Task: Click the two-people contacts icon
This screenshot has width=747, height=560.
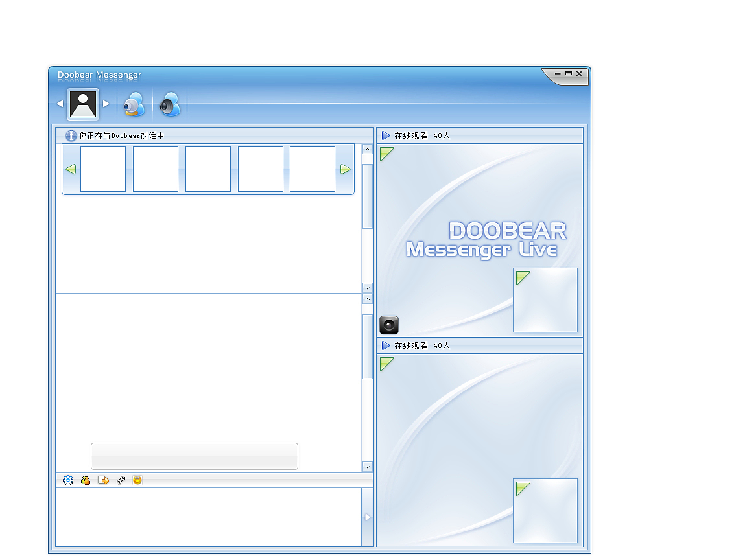Action: (86, 480)
